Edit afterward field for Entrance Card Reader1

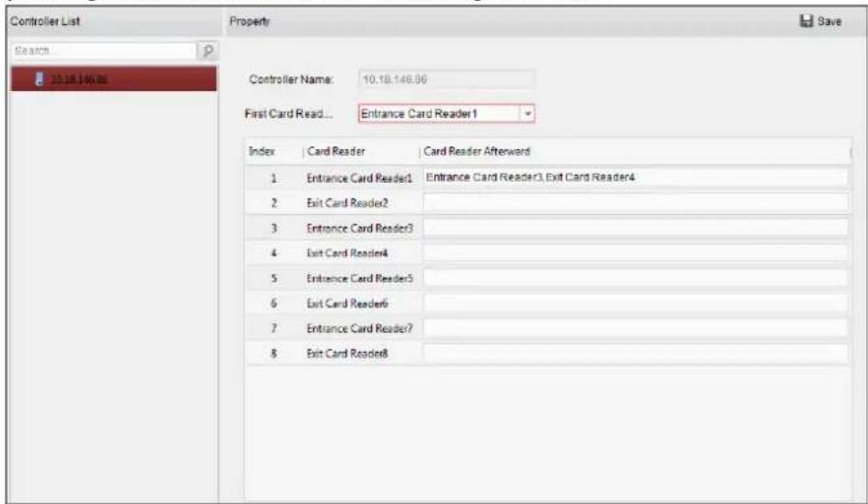[x=635, y=177]
